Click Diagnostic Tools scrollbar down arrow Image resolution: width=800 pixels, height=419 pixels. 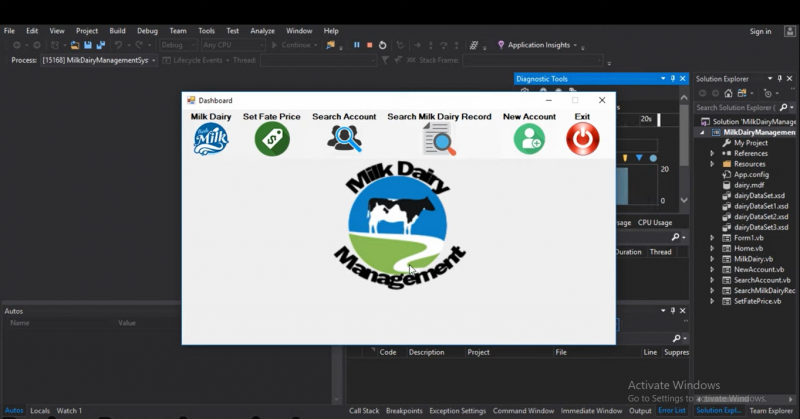tap(684, 200)
